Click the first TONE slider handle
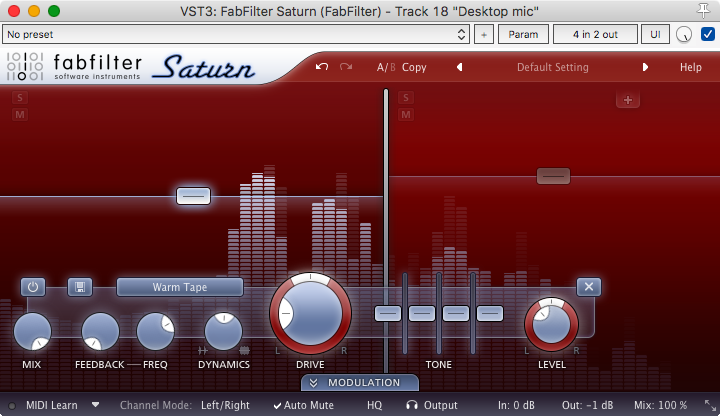Image resolution: width=720 pixels, height=416 pixels. (x=388, y=314)
